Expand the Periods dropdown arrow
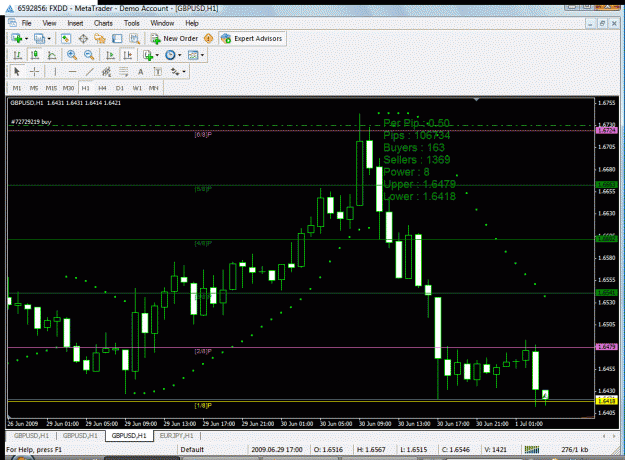Screen dimensions: 625x460 [179, 55]
